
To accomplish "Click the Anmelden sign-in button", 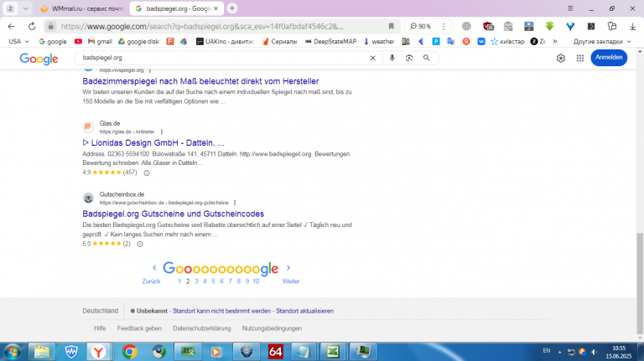I will coord(609,58).
